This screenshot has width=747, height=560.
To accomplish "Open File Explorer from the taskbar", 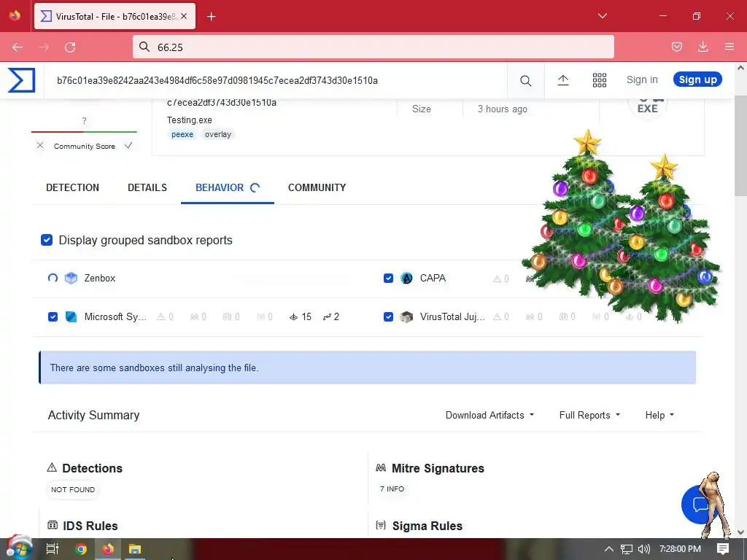I will coord(135,549).
